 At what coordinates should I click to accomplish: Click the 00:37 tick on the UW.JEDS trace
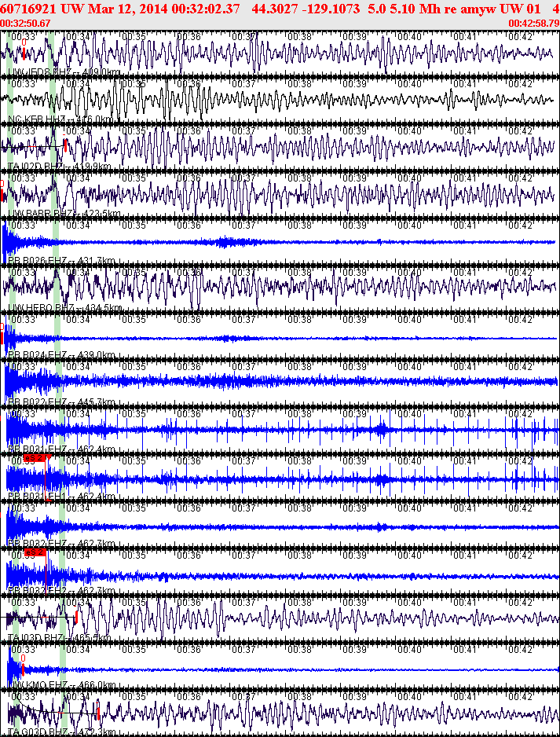[243, 37]
